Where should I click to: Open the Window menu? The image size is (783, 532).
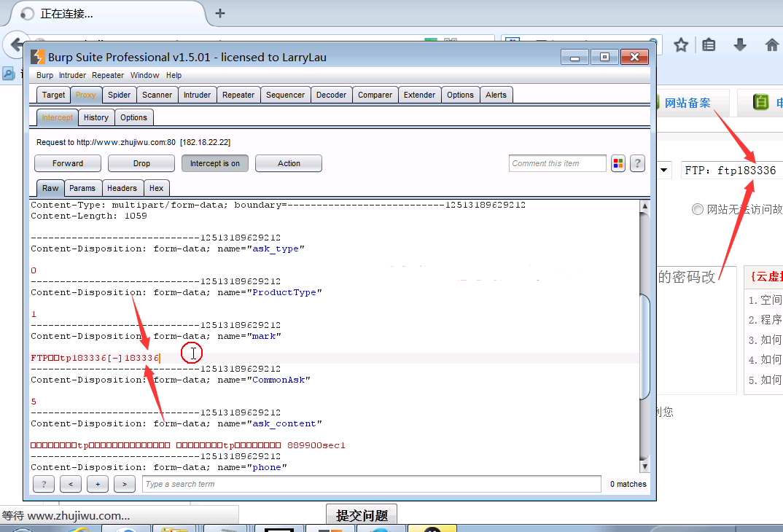coord(145,75)
